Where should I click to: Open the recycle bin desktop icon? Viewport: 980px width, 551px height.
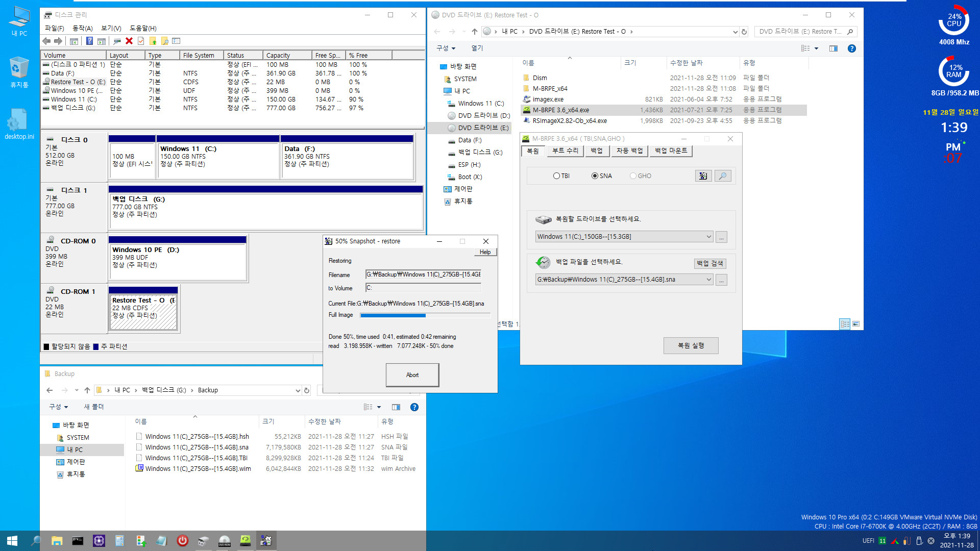pos(19,72)
